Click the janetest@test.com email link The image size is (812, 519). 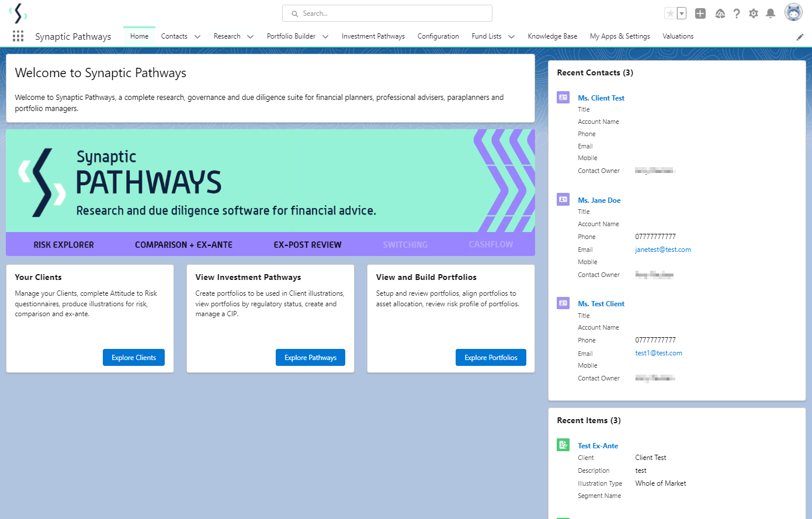click(663, 250)
